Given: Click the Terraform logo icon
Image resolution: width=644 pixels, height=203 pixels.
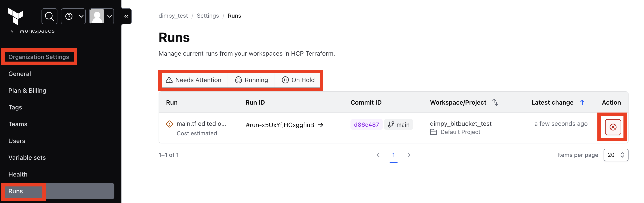Looking at the screenshot, I should pyautogui.click(x=15, y=16).
